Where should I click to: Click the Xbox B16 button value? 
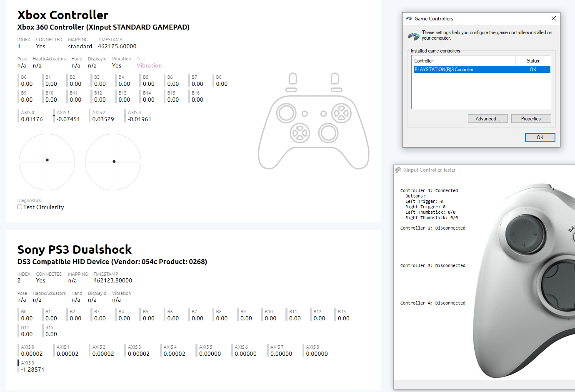[197, 100]
